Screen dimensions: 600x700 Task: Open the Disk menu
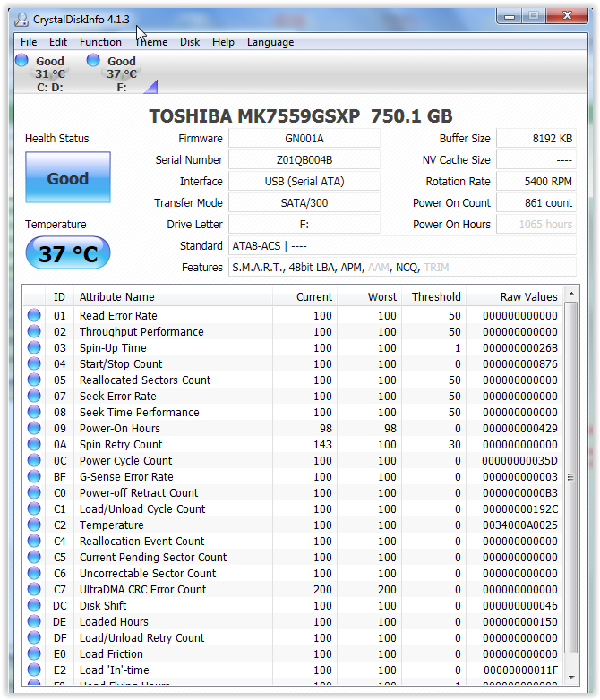point(190,42)
